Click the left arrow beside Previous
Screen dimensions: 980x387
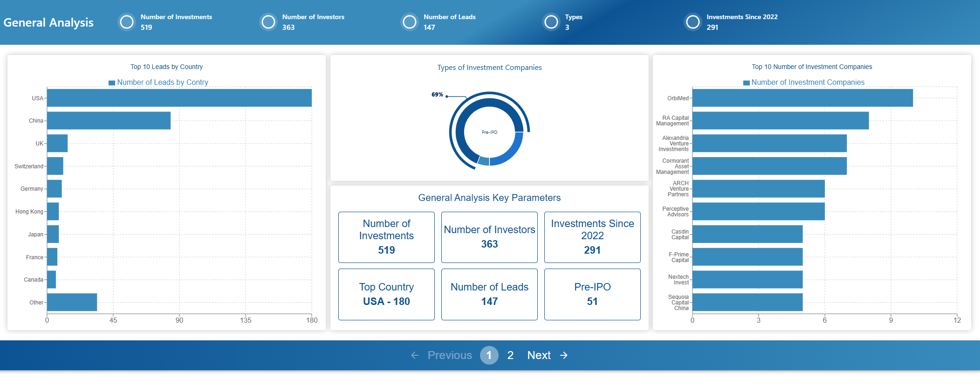tap(415, 355)
